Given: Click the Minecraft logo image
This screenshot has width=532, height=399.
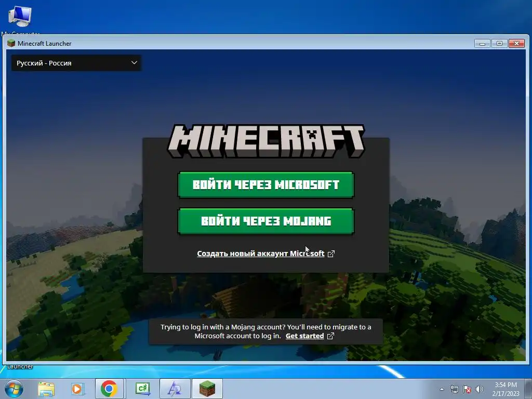Looking at the screenshot, I should 266,141.
